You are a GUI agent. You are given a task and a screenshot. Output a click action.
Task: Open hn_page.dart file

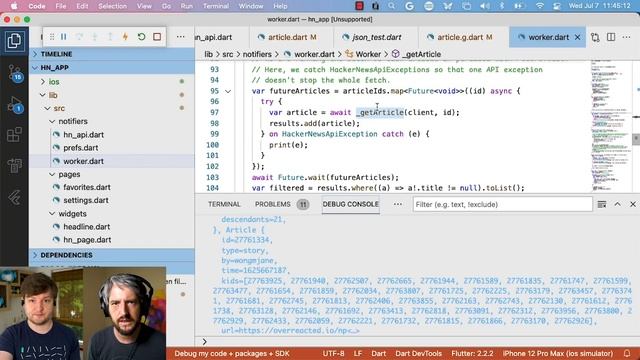click(87, 240)
